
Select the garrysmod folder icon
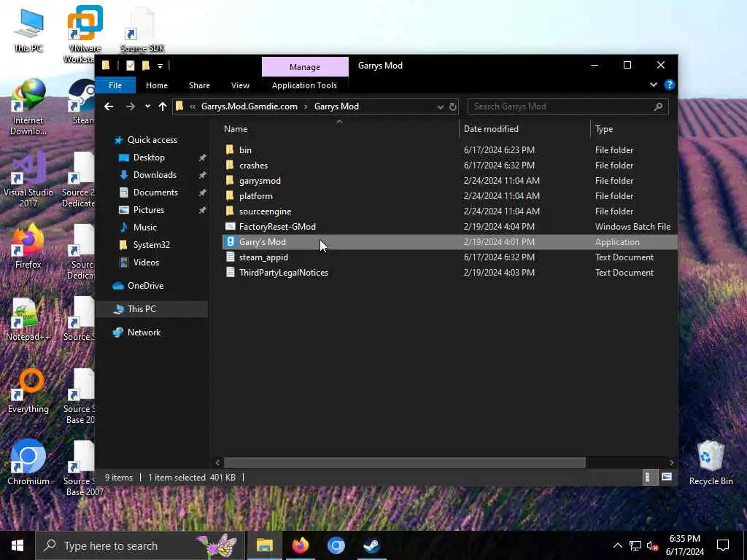pyautogui.click(x=230, y=181)
